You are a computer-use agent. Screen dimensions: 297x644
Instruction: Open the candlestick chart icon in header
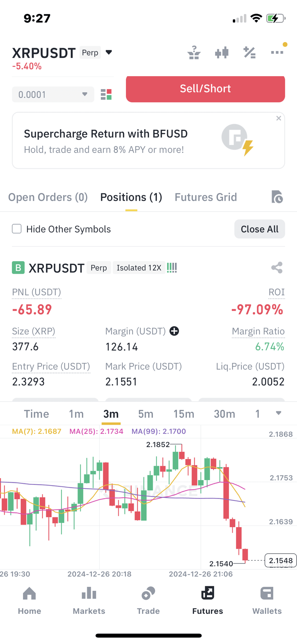pos(222,53)
